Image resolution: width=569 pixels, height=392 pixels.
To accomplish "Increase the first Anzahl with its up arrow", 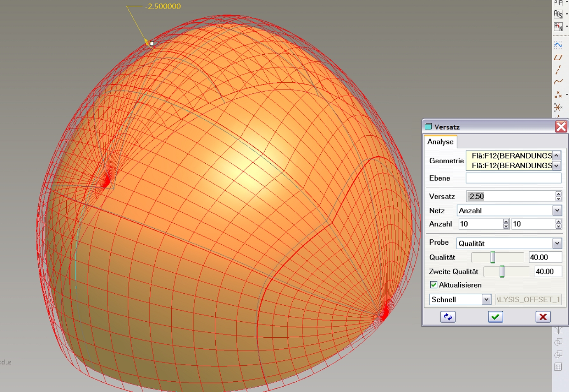I will point(506,221).
